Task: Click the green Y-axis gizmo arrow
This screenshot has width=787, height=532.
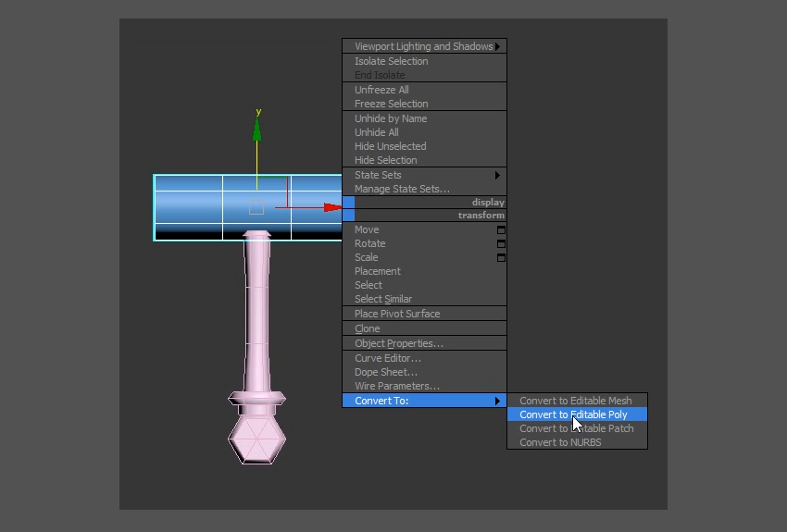Action: click(x=257, y=130)
